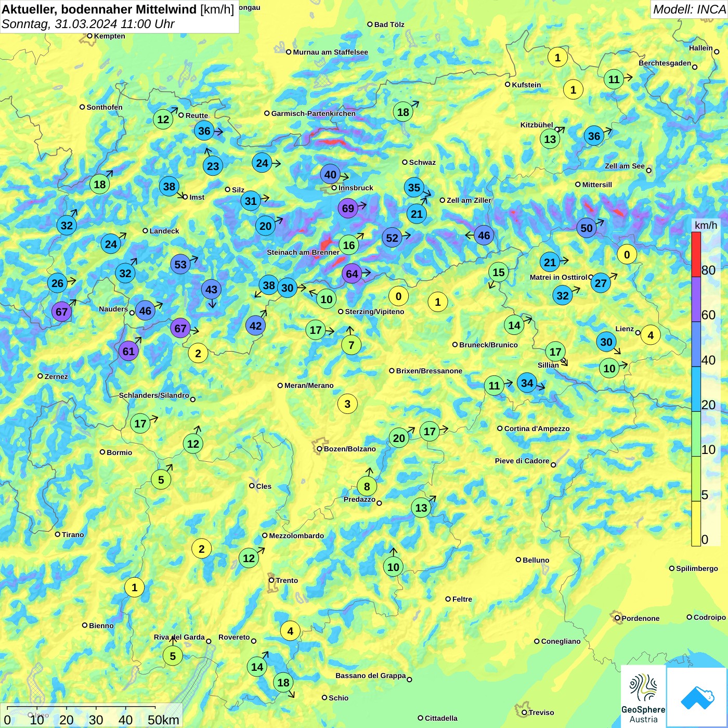The height and width of the screenshot is (728, 728).
Task: Click the map title Aktueller, bodennaher Mittelwind
Action: (x=99, y=9)
